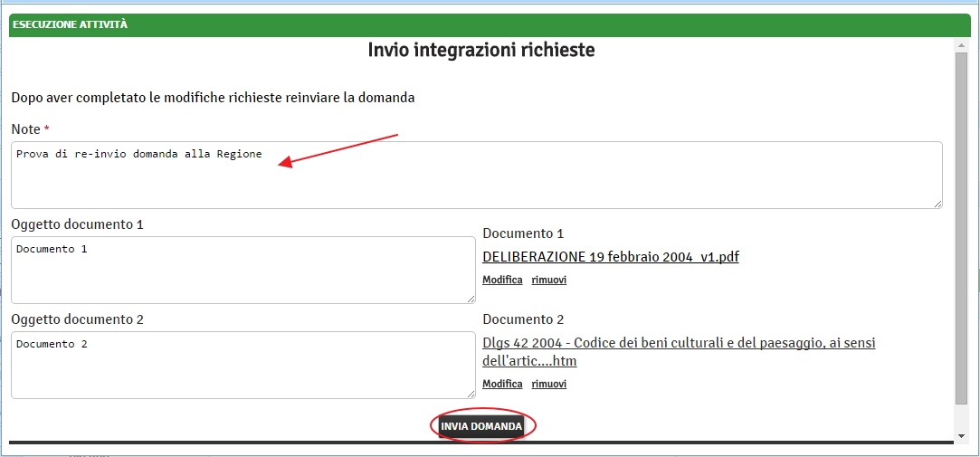Open the DELIBERAZIONE 19 febbraio 2004 PDF link

(x=610, y=257)
